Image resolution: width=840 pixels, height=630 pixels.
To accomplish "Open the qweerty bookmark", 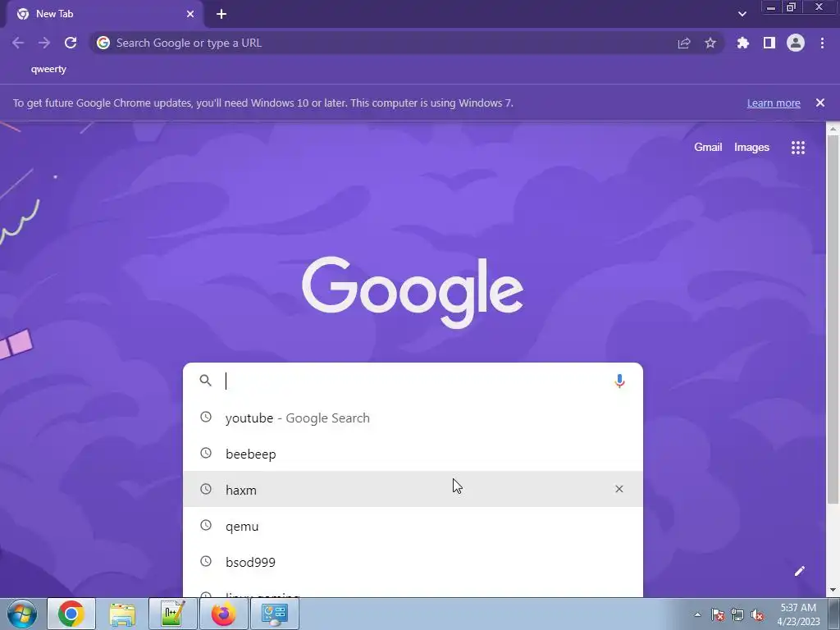I will point(48,69).
